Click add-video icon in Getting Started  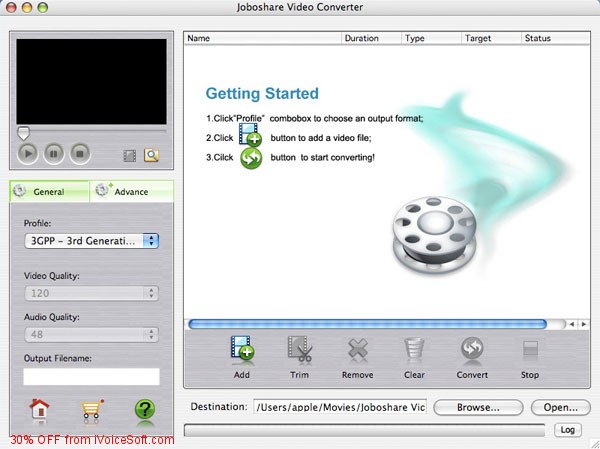pos(250,135)
